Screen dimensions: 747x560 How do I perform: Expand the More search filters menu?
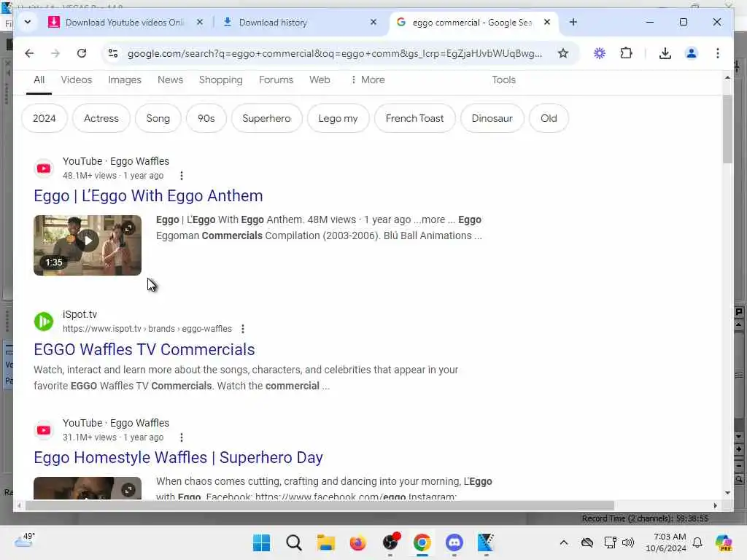click(368, 80)
